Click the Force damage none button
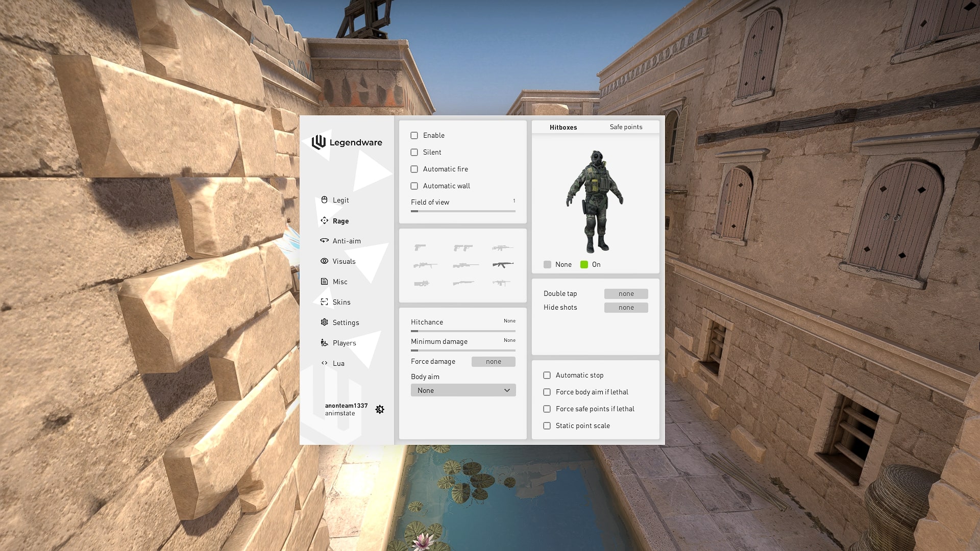 (x=493, y=362)
